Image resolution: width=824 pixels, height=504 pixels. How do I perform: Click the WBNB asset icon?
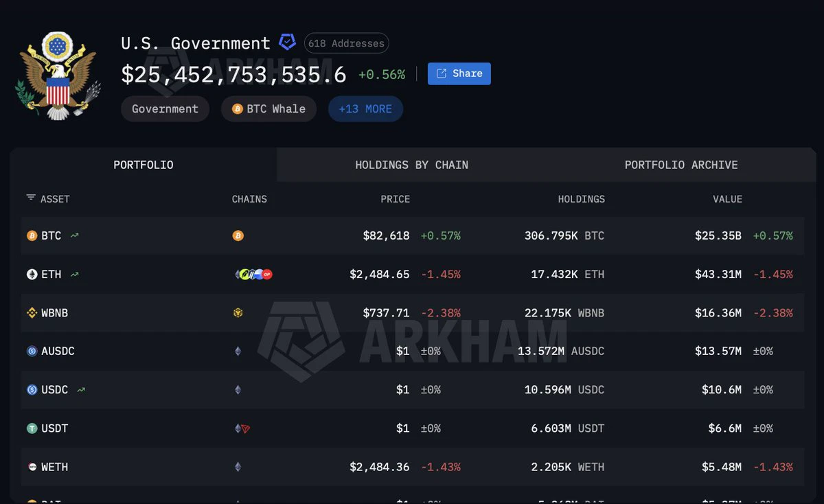32,312
